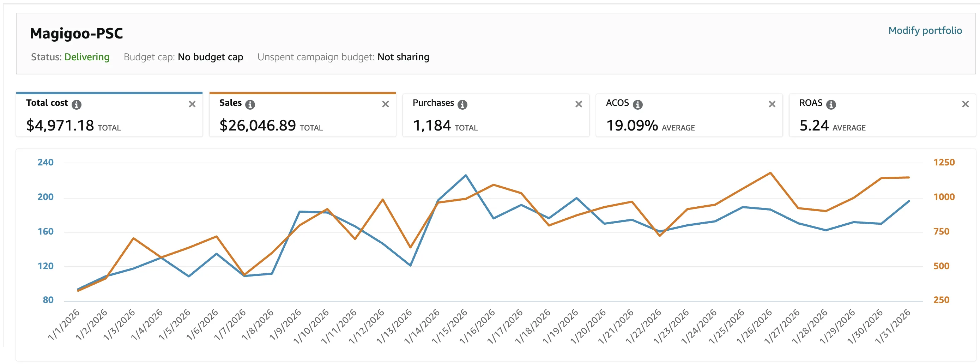Click the Delivering status text

click(x=87, y=57)
